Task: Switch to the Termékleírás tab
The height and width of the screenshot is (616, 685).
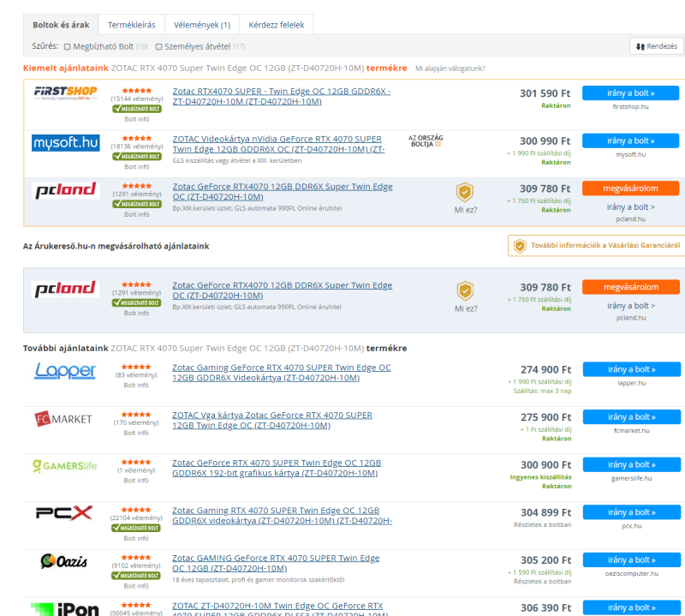Action: (x=132, y=25)
